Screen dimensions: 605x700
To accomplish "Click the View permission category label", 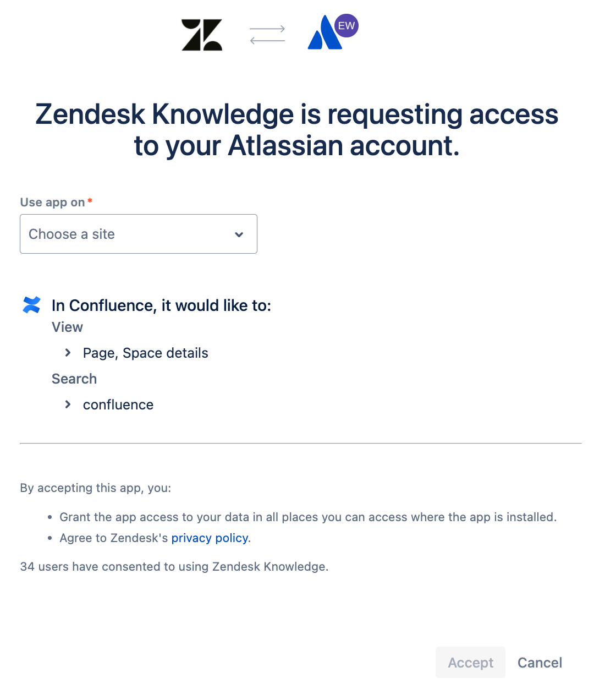I will click(67, 327).
